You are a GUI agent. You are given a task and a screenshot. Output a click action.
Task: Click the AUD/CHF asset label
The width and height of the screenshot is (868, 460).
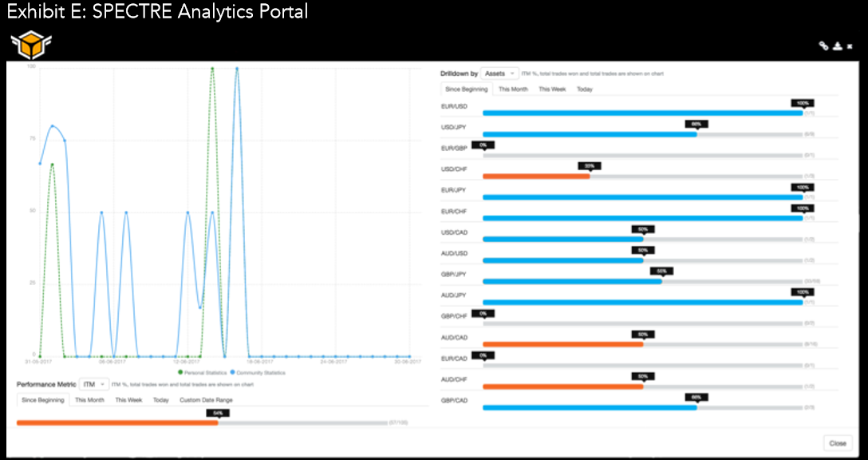tap(453, 379)
